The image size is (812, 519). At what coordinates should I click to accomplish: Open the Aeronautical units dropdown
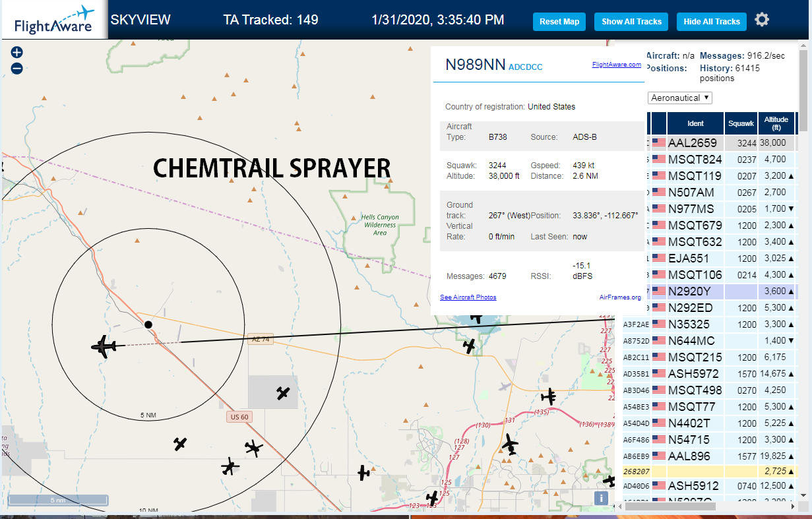[681, 98]
